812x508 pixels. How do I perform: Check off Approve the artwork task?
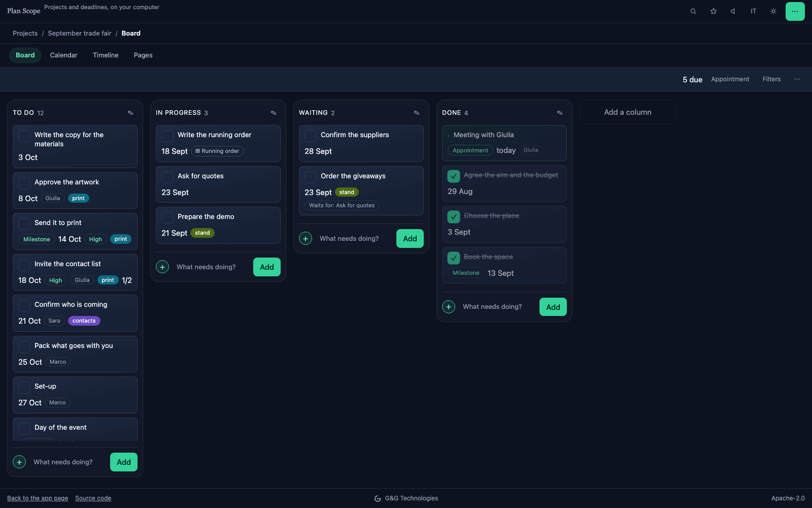click(x=24, y=183)
